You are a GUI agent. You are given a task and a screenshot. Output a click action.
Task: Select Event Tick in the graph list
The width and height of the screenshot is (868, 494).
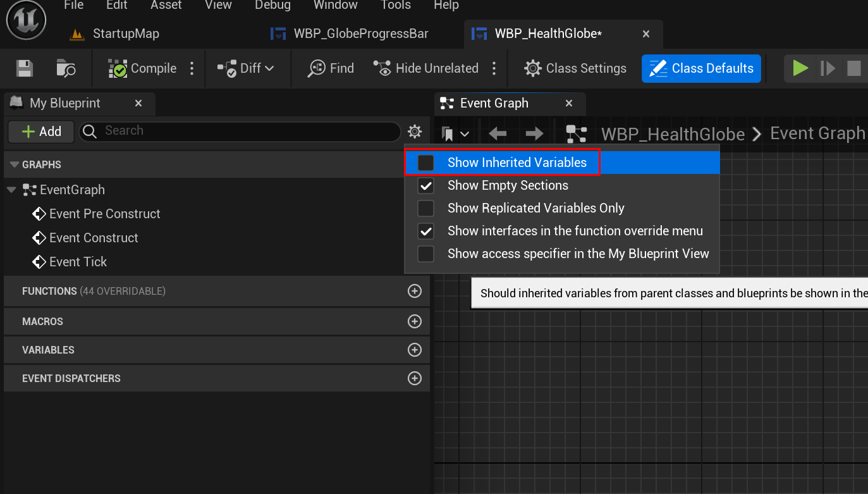70,262
